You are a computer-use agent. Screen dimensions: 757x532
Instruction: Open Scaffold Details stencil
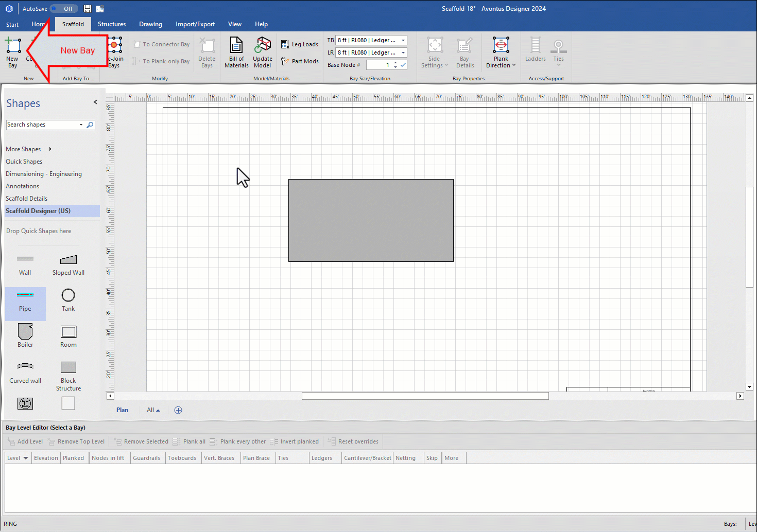(27, 199)
